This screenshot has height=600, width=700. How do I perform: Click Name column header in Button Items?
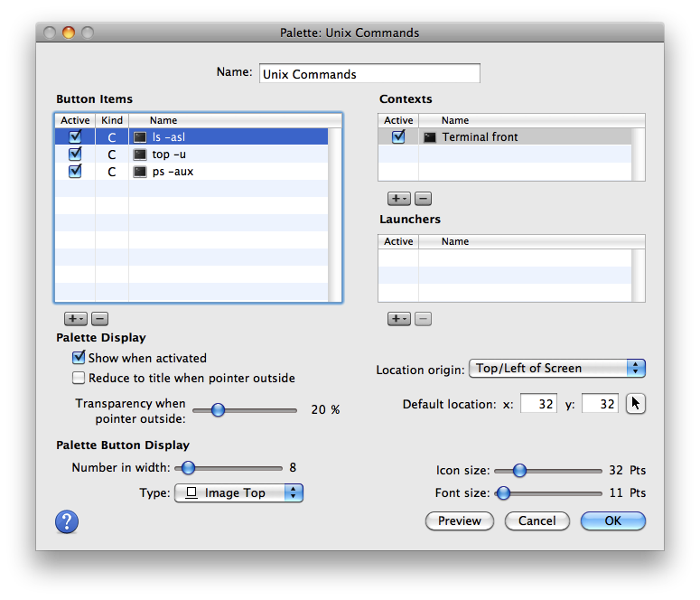point(235,120)
